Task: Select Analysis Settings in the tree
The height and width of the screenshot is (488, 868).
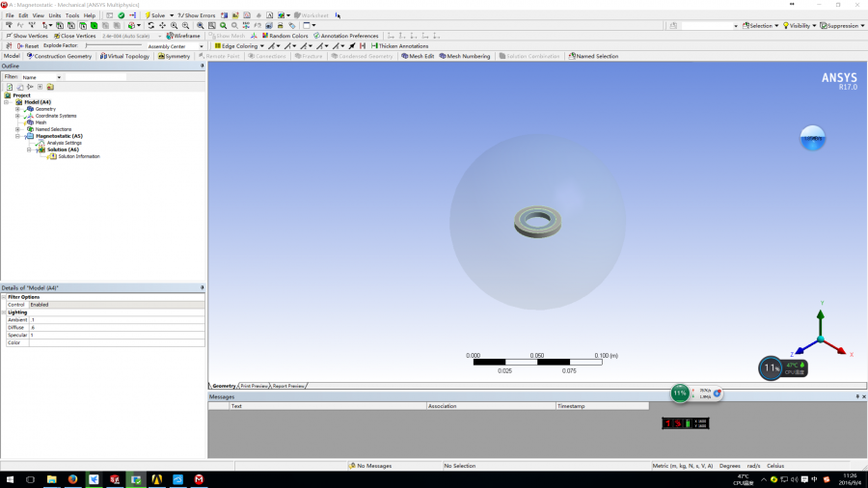Action: click(64, 143)
